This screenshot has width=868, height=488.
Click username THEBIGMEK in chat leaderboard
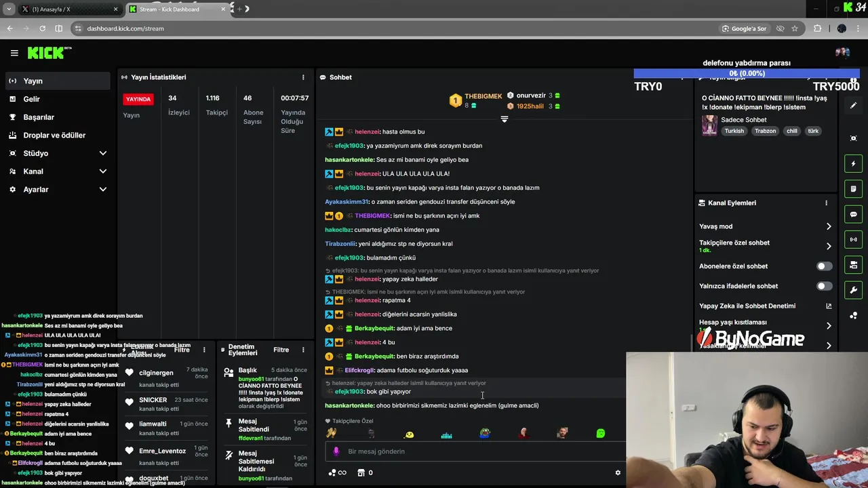[483, 96]
